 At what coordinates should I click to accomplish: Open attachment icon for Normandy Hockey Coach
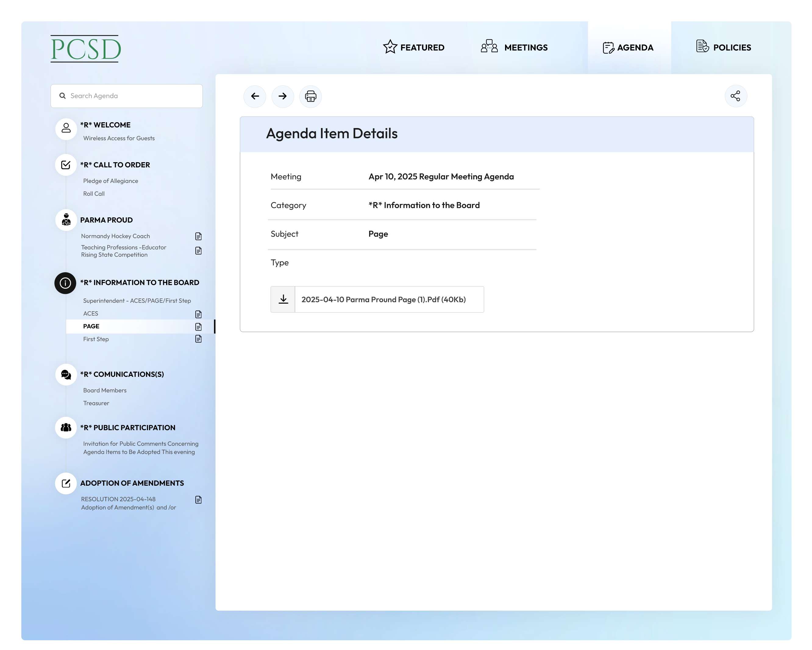coord(198,236)
